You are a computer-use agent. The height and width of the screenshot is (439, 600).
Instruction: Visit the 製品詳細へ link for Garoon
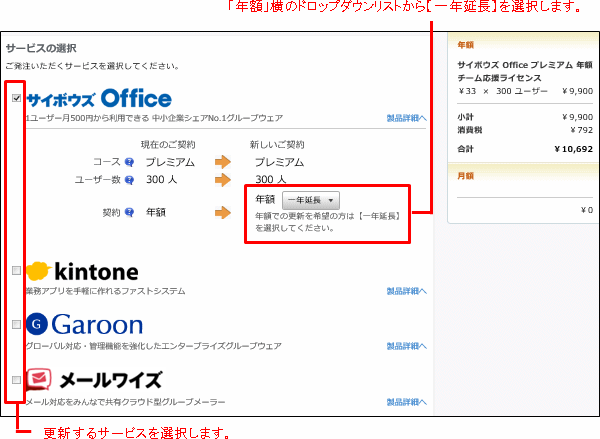click(x=406, y=346)
